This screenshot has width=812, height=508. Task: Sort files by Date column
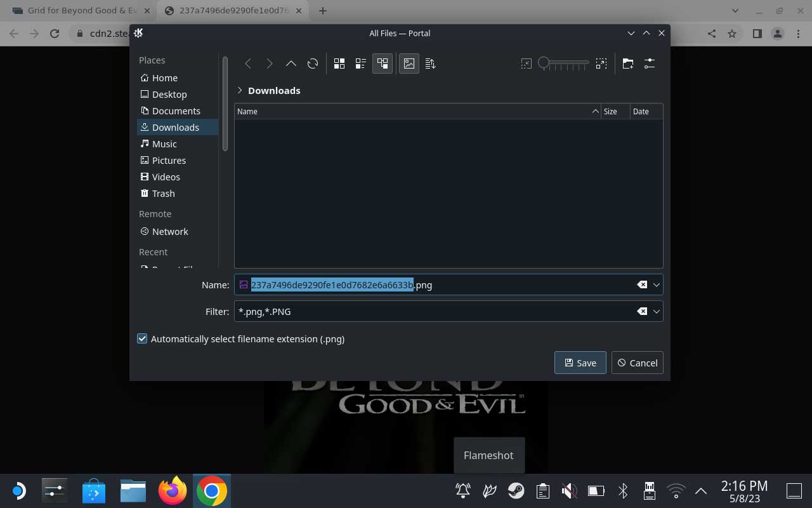point(646,111)
